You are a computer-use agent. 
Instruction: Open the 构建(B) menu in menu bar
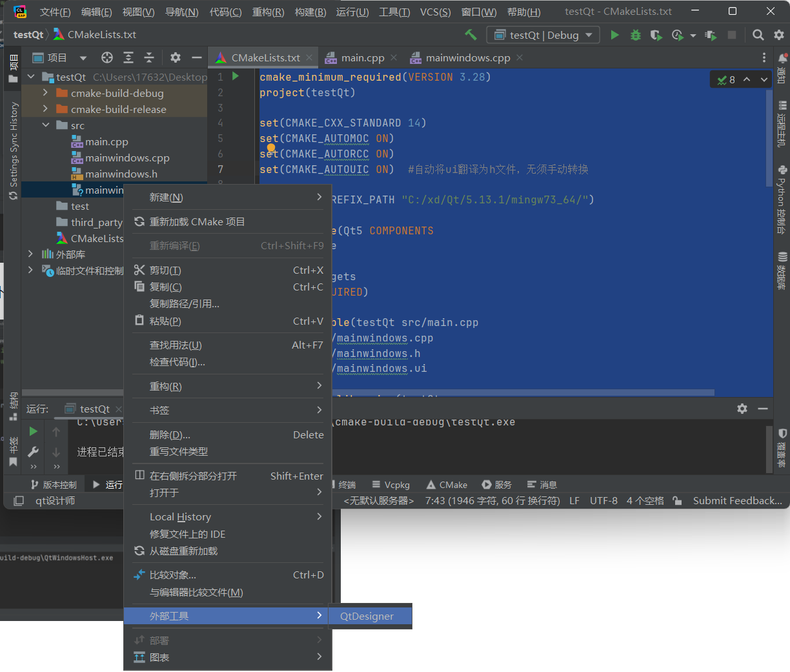pyautogui.click(x=310, y=12)
